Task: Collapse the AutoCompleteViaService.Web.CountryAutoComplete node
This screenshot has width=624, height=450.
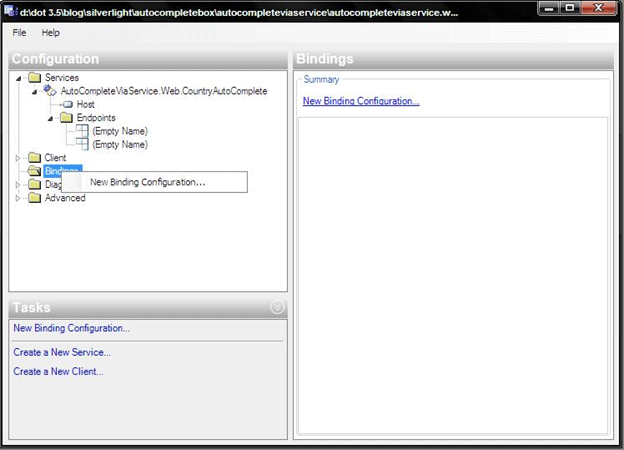Action: tap(34, 92)
